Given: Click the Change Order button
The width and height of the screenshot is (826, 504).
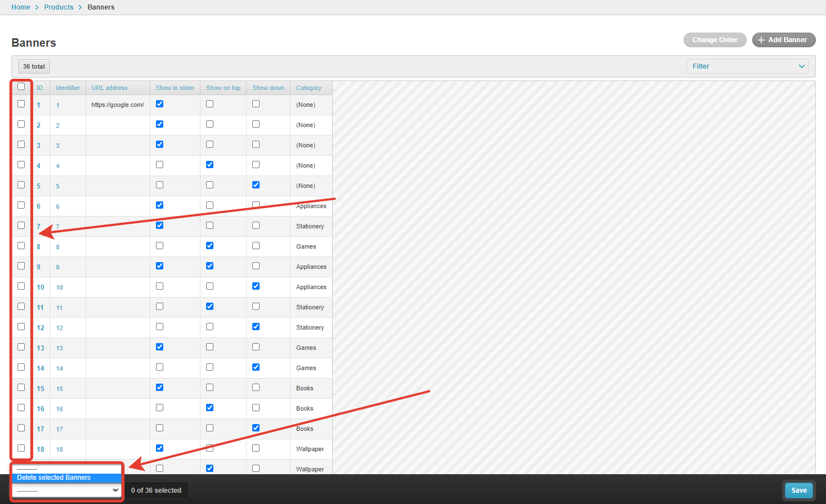Looking at the screenshot, I should (715, 40).
